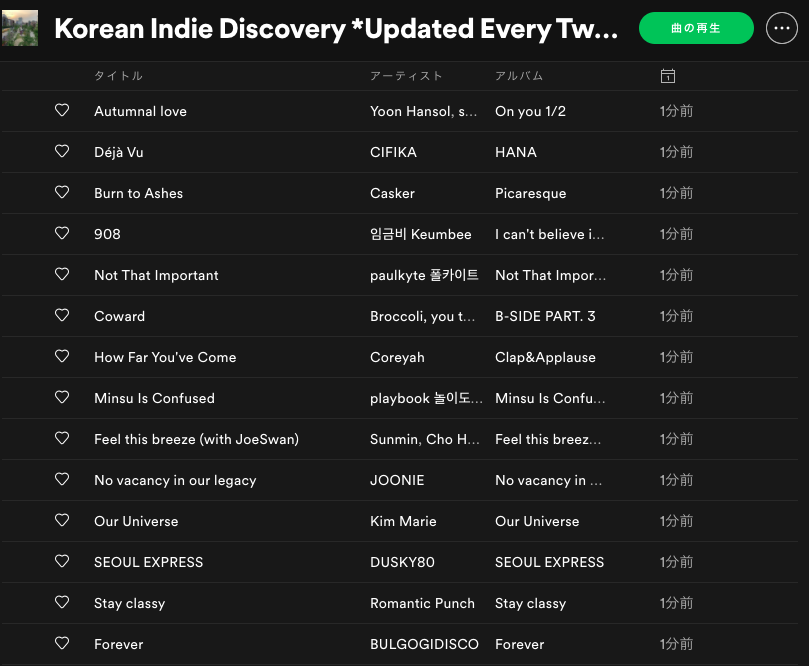
Task: Click heart icon for SEOUL EXPRESS
Action: (x=62, y=561)
